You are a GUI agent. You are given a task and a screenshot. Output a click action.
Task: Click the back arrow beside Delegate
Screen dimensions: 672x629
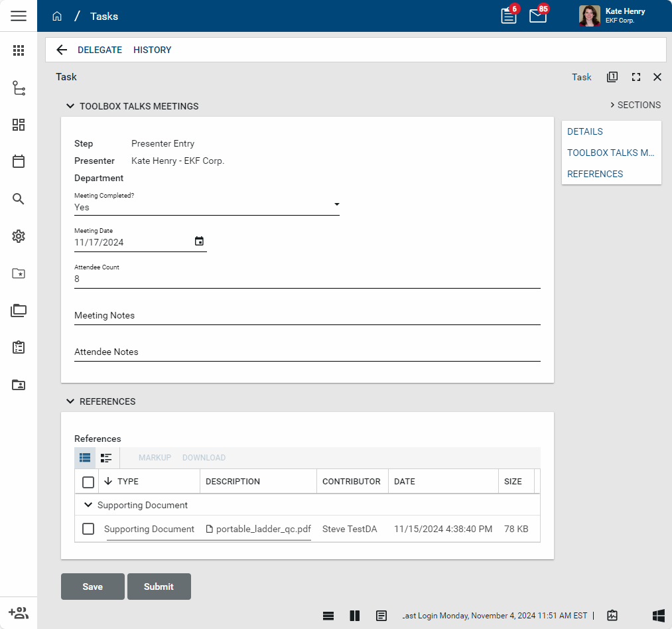[62, 50]
